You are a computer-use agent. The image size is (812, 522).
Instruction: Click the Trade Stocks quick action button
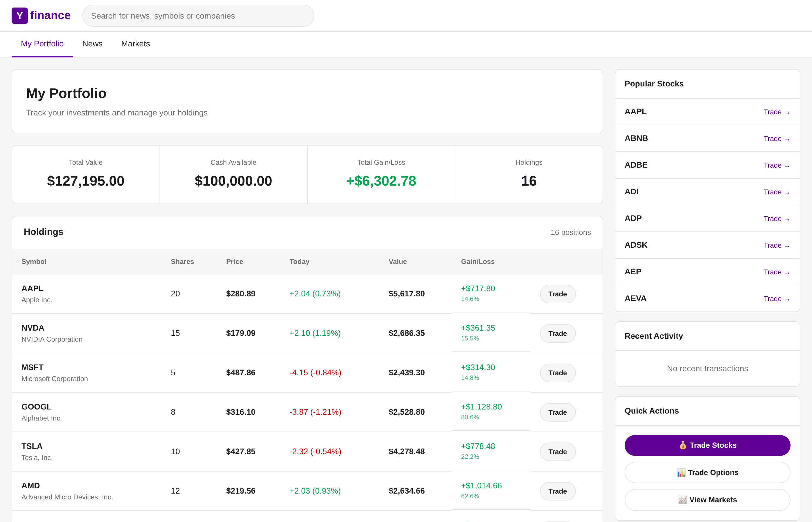coord(707,445)
